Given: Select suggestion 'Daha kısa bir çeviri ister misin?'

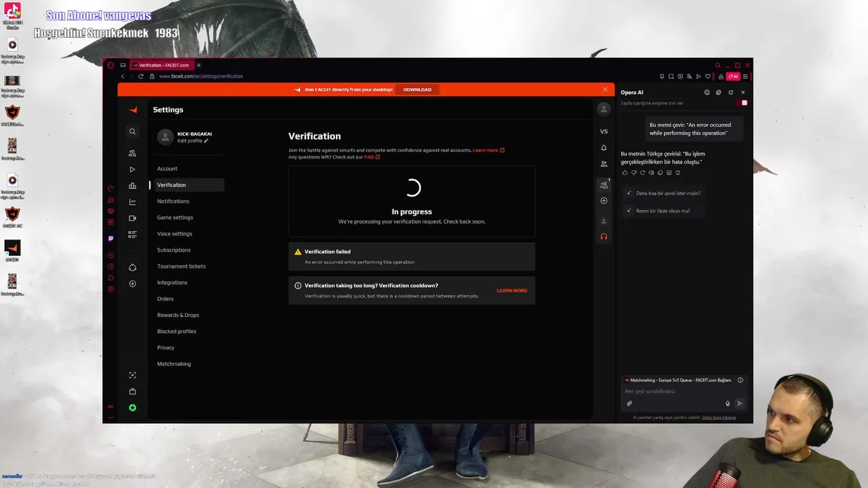Looking at the screenshot, I should pyautogui.click(x=663, y=193).
